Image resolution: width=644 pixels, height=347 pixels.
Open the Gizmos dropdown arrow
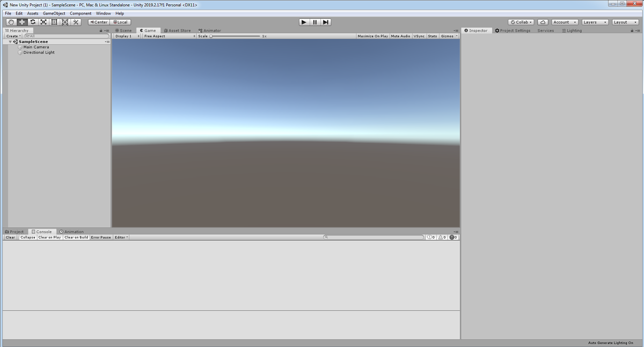pos(457,36)
